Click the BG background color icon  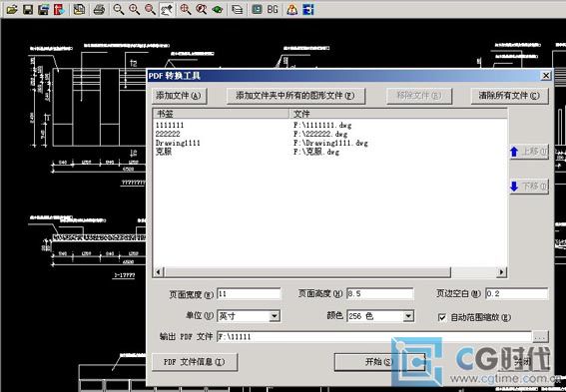coord(273,9)
